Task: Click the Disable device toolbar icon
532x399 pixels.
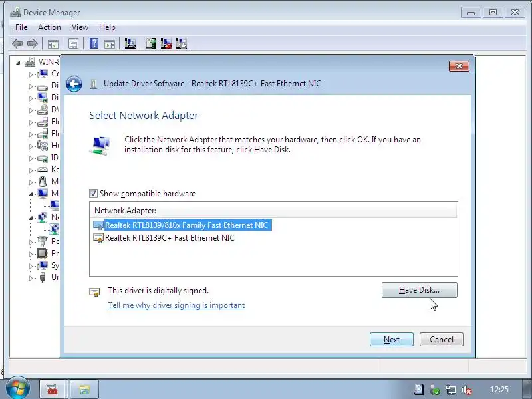Action: click(x=181, y=43)
